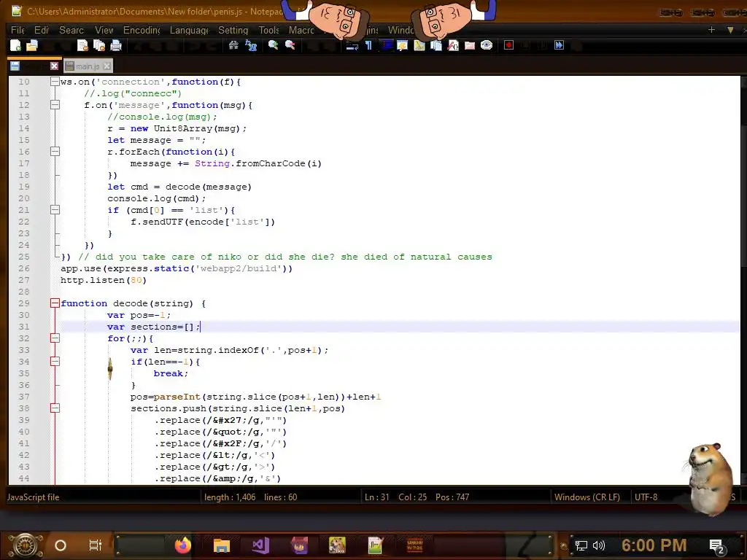Collapse function decode fold at line 29

click(x=55, y=303)
